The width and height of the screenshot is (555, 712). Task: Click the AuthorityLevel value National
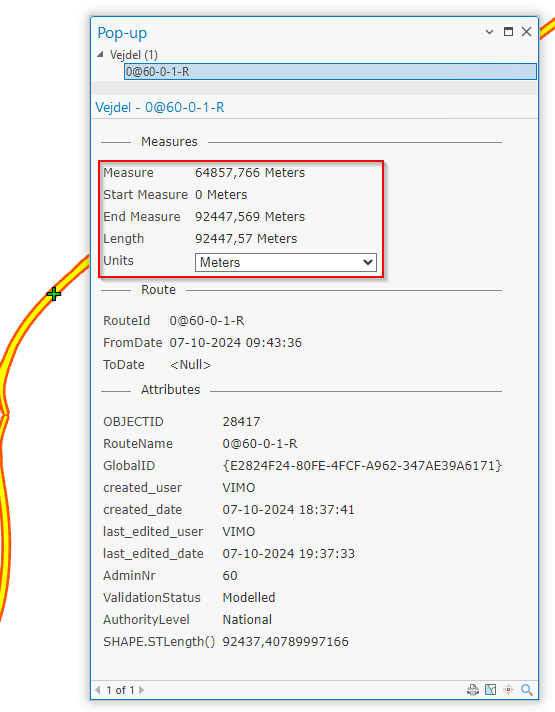247,620
